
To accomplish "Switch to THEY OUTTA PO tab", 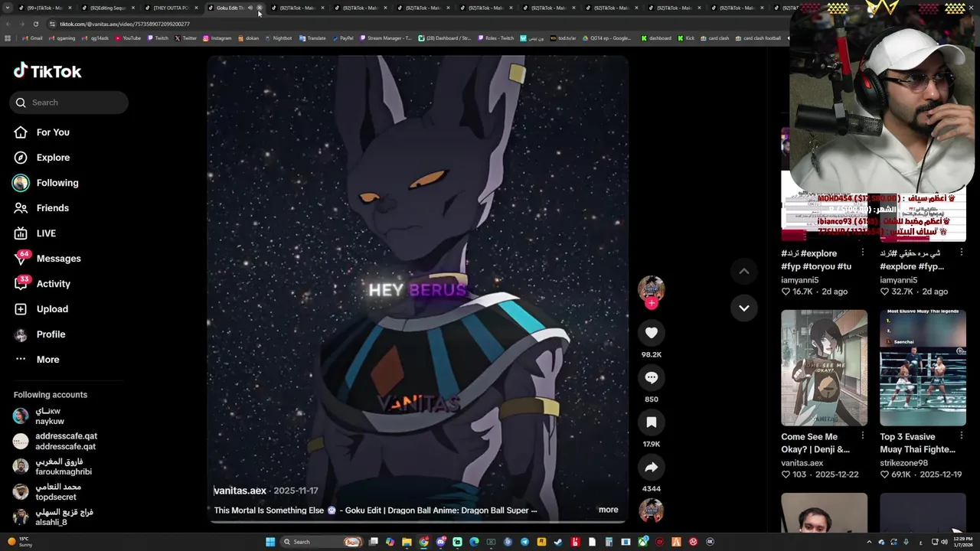I will click(x=170, y=8).
